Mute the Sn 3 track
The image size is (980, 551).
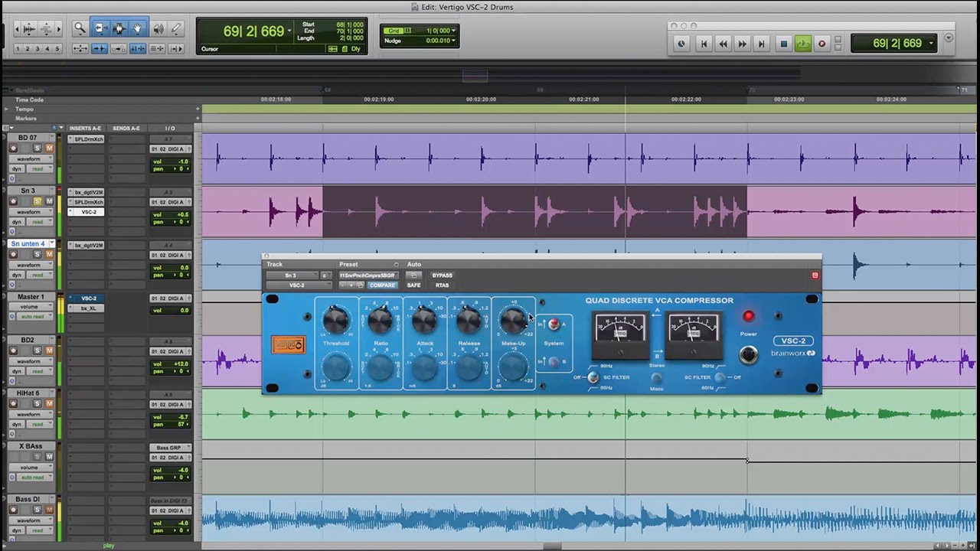tap(49, 201)
